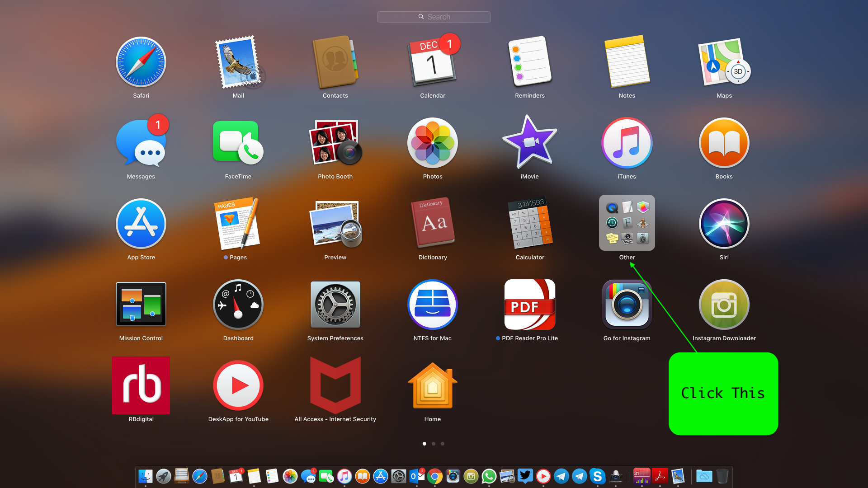This screenshot has height=488, width=868.
Task: Launch Go for Instagram
Action: pos(627,305)
